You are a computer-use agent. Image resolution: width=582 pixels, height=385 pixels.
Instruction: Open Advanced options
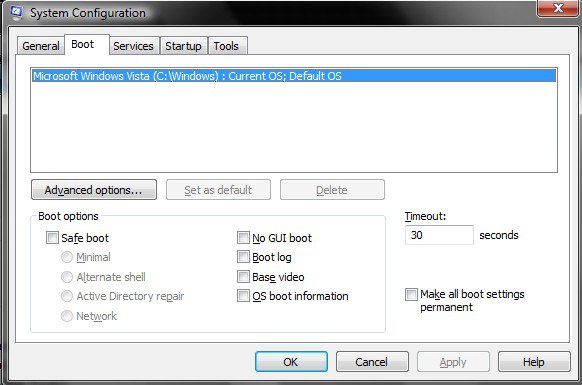click(94, 190)
